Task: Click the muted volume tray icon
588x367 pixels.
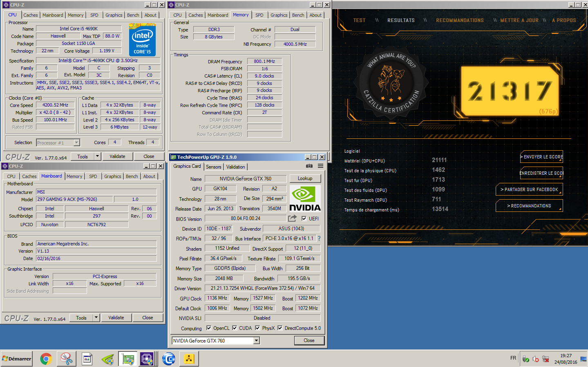Action: (536, 359)
